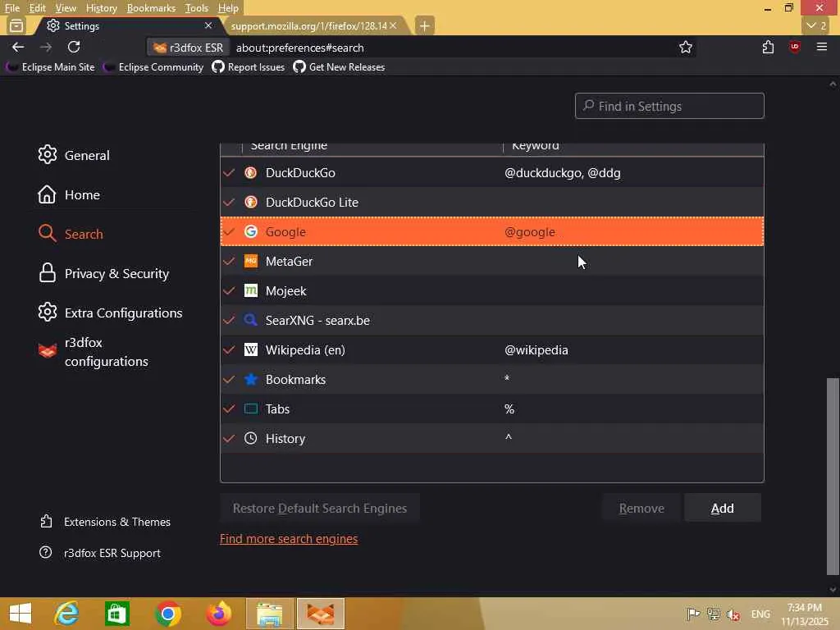
Task: Click the History clock icon in list
Action: pyautogui.click(x=250, y=438)
